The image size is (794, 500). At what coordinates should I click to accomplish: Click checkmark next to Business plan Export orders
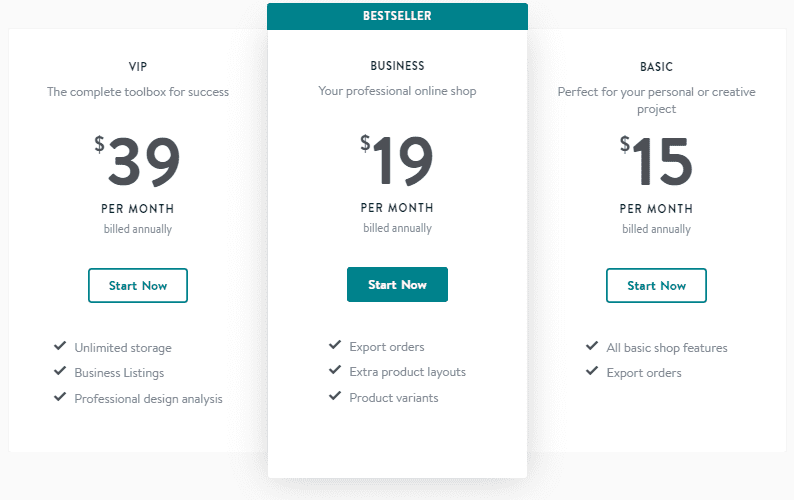coord(335,345)
